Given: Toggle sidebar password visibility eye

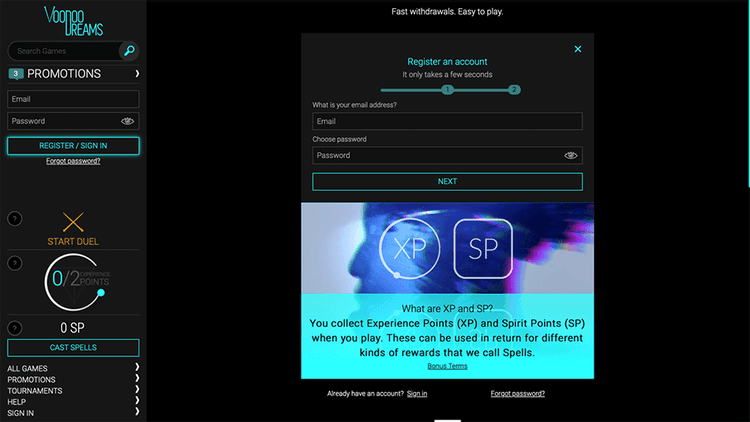Looking at the screenshot, I should [127, 121].
